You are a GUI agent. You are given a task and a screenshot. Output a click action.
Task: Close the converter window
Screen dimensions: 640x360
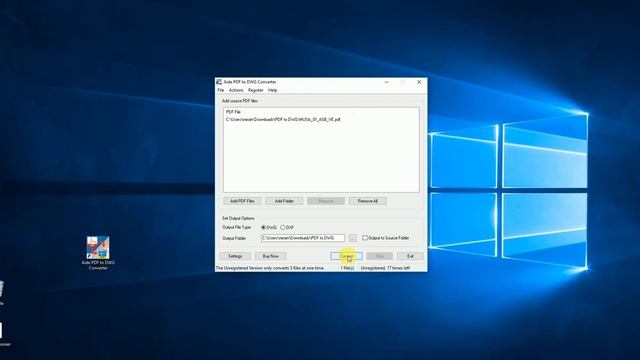419,82
